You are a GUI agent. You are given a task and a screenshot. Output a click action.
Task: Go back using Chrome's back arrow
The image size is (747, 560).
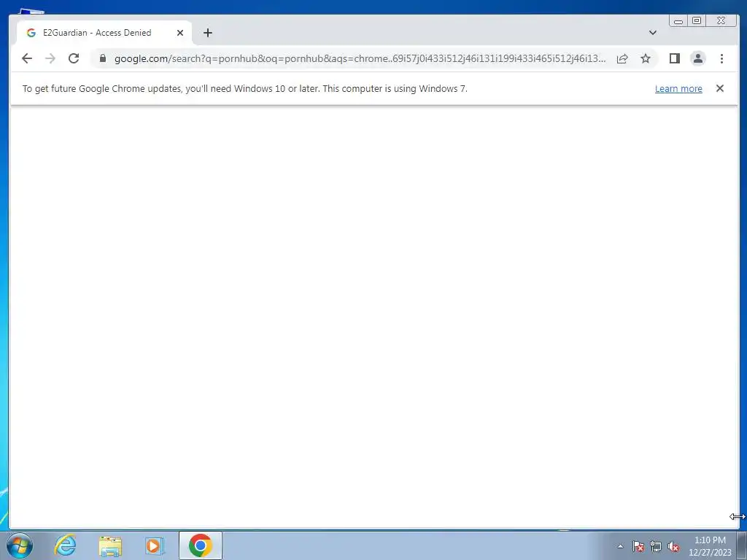click(27, 58)
